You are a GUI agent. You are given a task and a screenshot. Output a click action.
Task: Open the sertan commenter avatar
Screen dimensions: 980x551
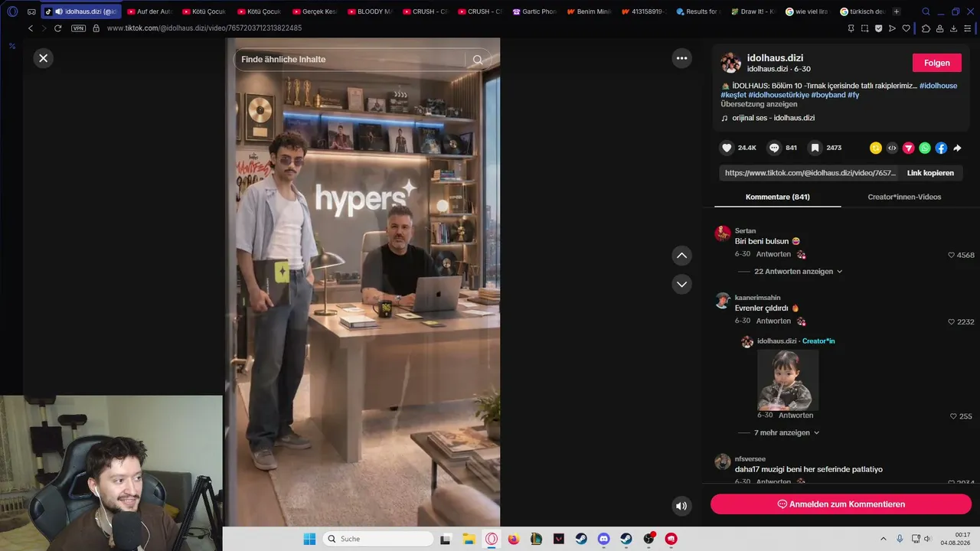point(723,233)
